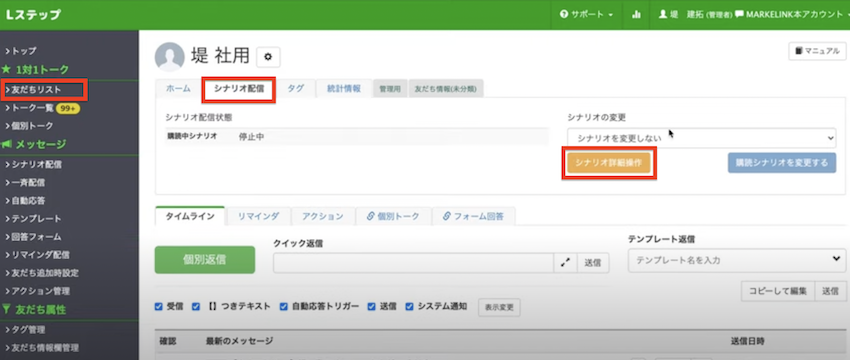
Task: Switch to the タグ tab
Action: click(x=295, y=89)
